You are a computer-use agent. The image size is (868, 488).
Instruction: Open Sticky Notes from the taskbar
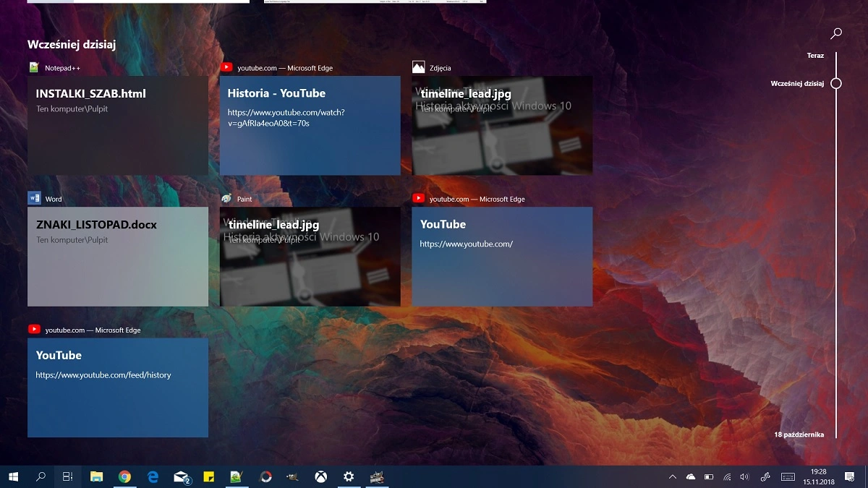[208, 476]
